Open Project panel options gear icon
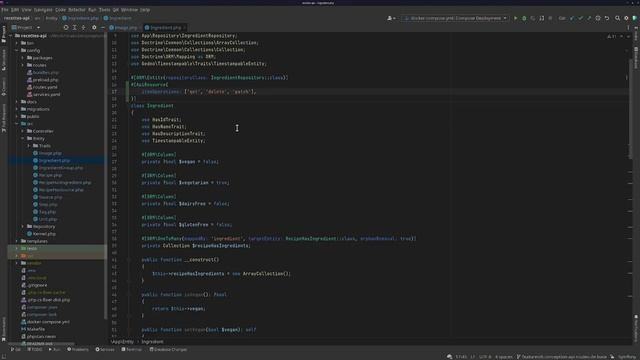Viewport: 640px width, 360px height. pyautogui.click(x=94, y=27)
